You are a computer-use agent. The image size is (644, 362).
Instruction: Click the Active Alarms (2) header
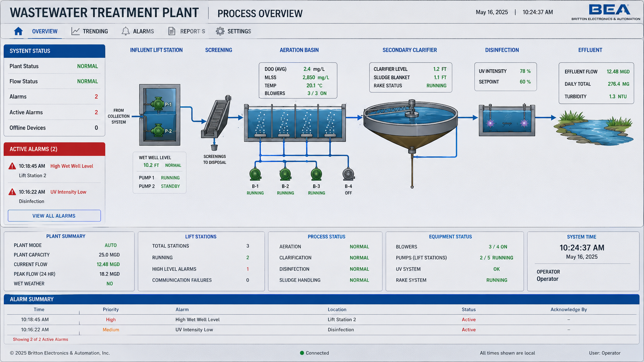pos(54,149)
